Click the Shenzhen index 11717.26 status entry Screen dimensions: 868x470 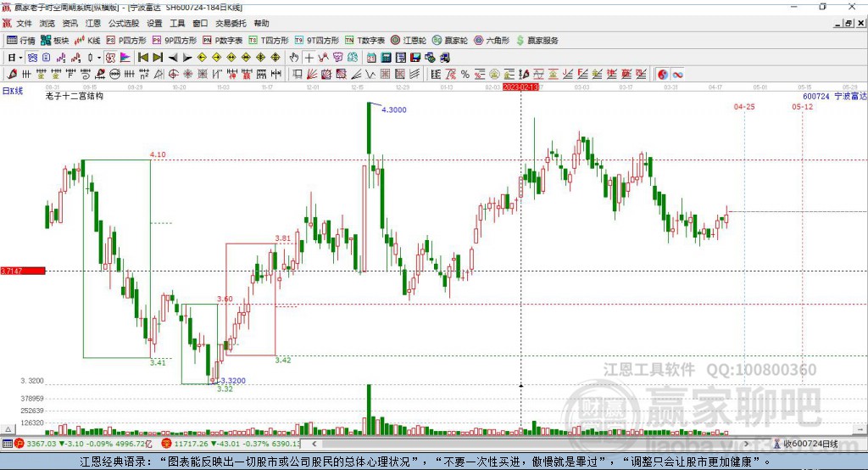(231, 444)
